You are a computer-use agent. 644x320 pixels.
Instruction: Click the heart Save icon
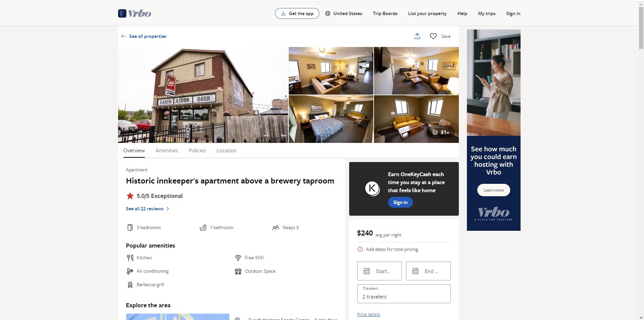[x=433, y=36]
